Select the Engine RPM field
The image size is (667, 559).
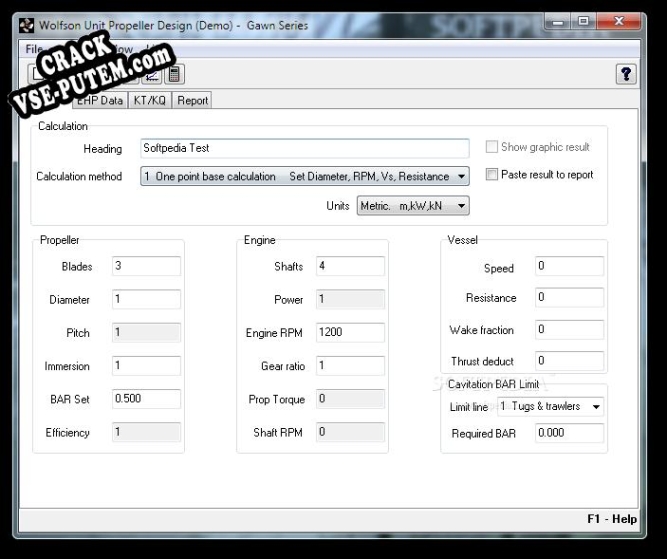[x=350, y=332]
